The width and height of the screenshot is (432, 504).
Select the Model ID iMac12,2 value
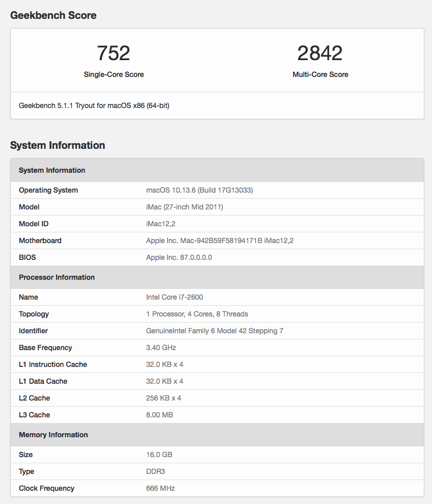tap(160, 224)
